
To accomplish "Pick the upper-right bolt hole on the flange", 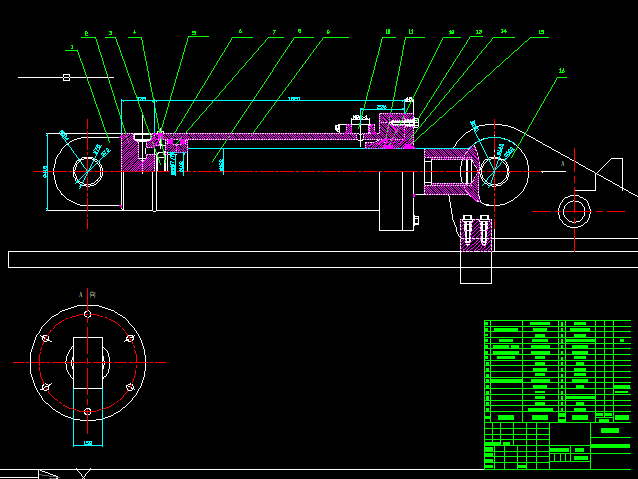I will tap(130, 338).
